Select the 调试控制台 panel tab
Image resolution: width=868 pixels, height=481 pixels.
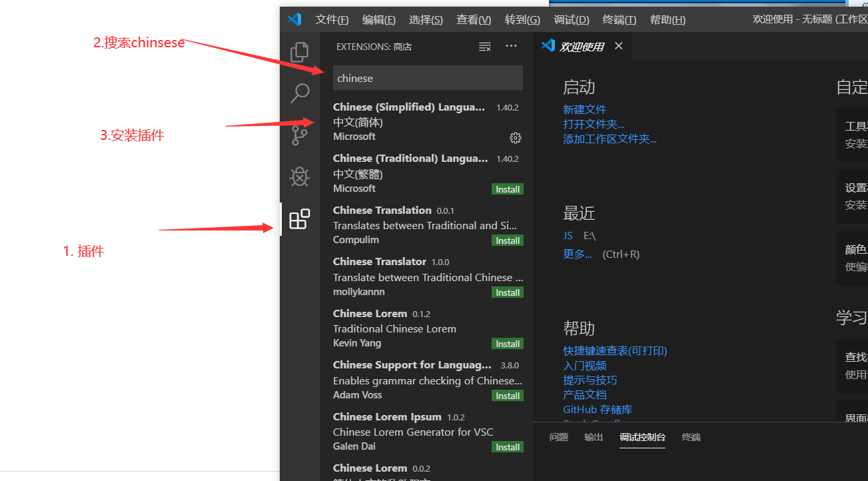point(642,437)
